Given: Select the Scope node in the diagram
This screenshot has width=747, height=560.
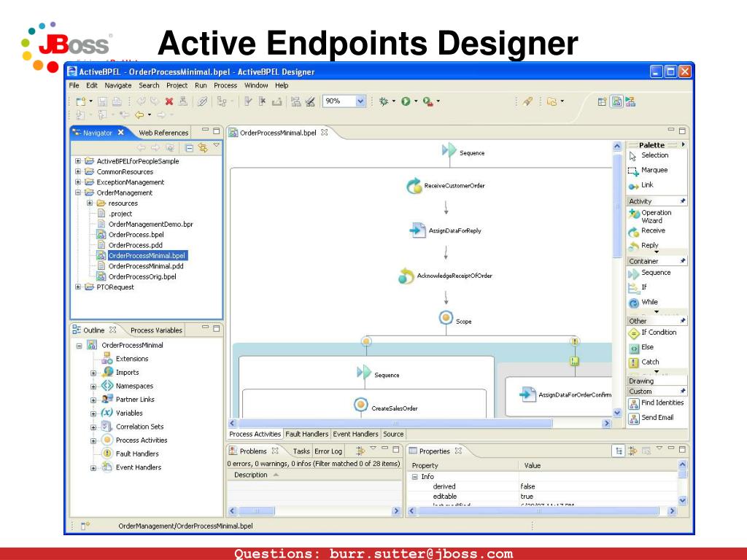Looking at the screenshot, I should [455, 319].
